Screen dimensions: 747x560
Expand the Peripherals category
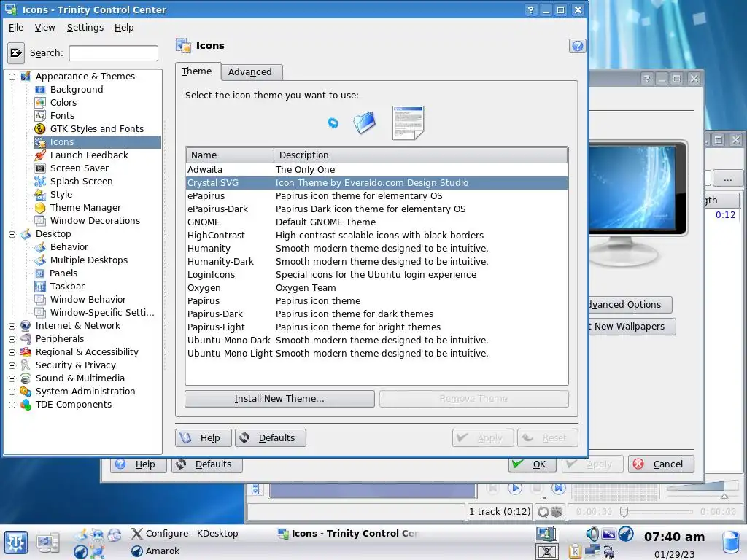[x=12, y=339]
